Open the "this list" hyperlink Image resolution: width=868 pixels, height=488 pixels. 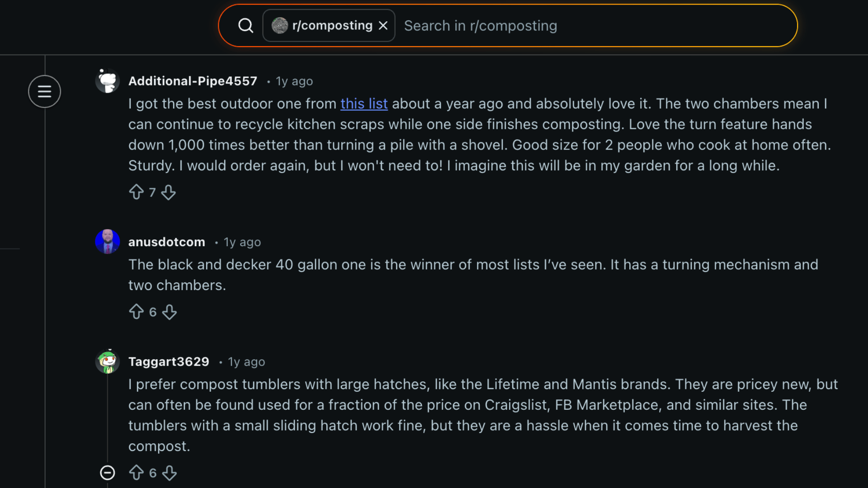(364, 103)
